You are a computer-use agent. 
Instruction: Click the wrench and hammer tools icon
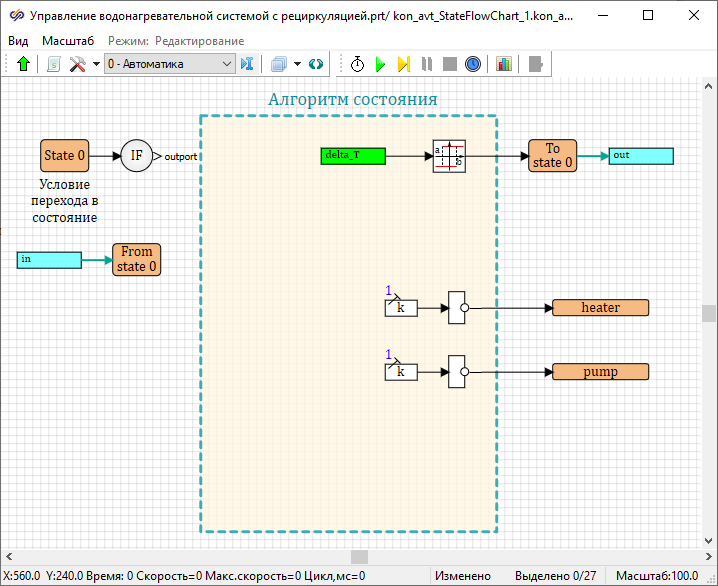78,64
